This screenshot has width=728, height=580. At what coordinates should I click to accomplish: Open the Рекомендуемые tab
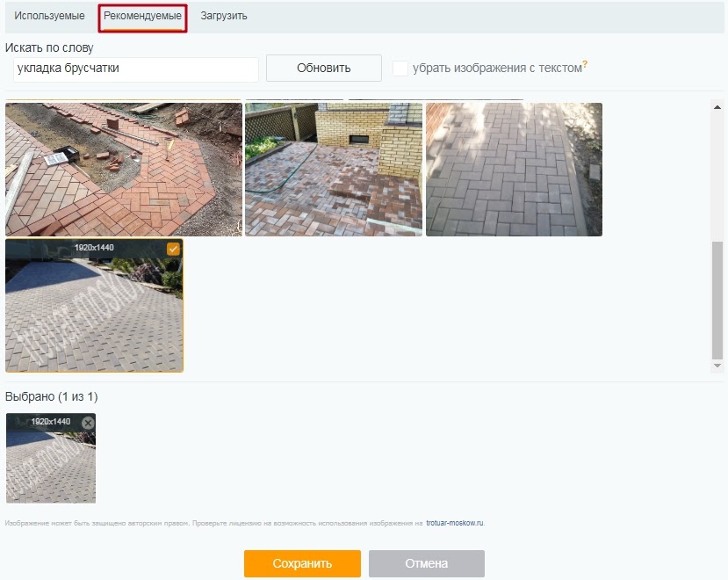pos(142,18)
